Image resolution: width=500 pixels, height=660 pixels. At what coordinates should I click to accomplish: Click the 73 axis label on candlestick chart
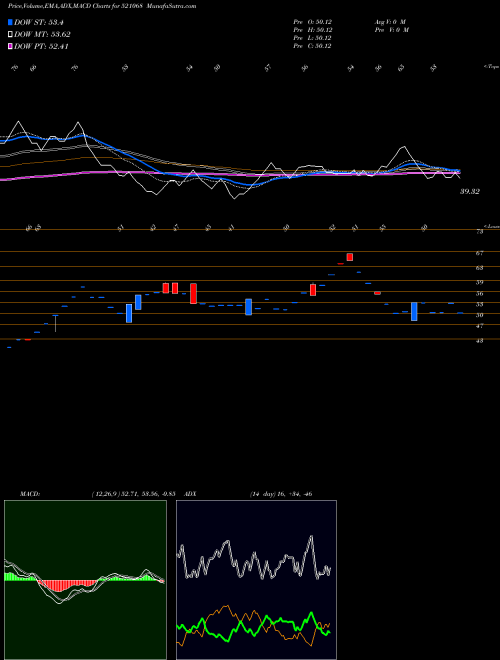480,232
